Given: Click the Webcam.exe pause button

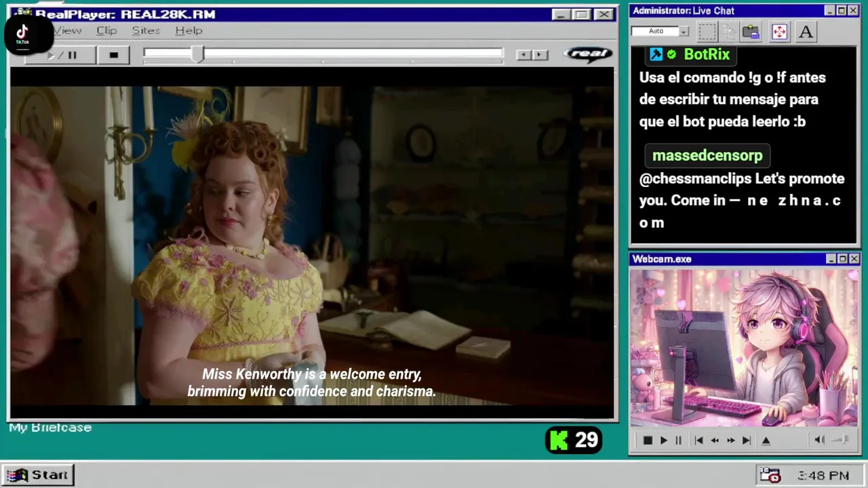Looking at the screenshot, I should pos(678,441).
